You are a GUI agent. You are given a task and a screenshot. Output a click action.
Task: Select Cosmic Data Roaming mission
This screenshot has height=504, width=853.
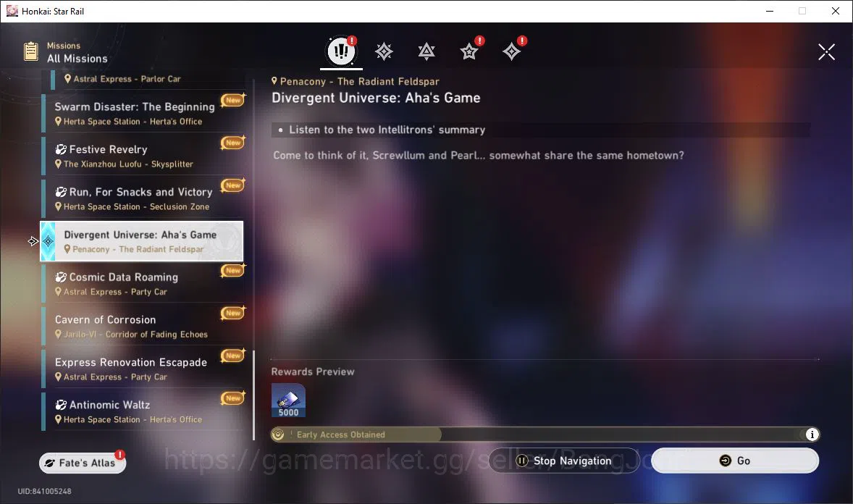point(143,284)
